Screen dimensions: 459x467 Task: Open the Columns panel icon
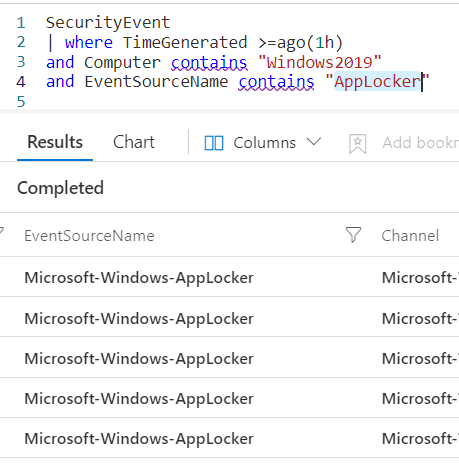pos(214,143)
